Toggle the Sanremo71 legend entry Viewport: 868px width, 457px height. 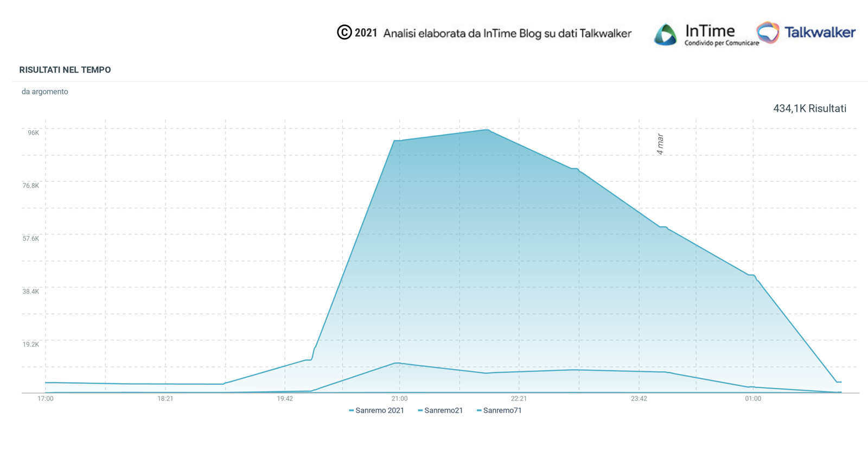click(499, 411)
